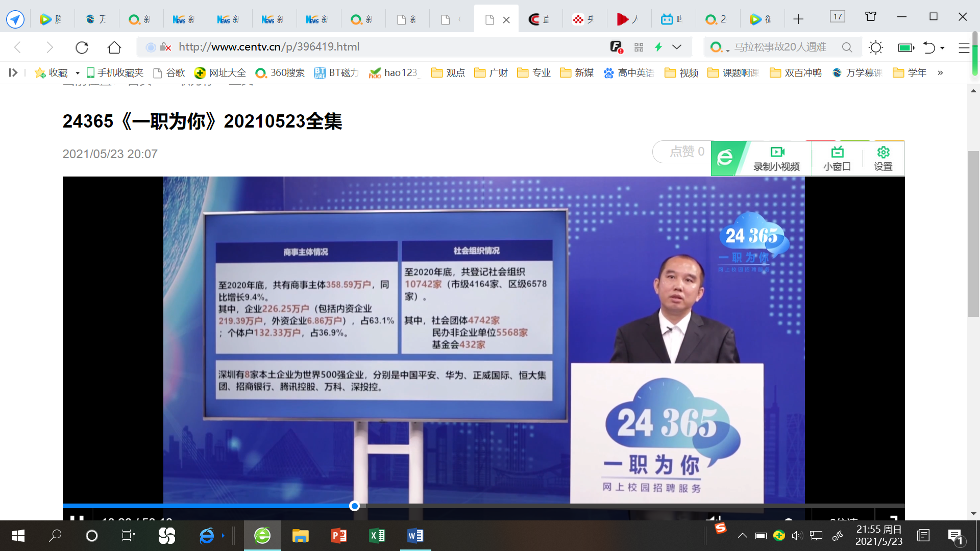
Task: Click the video frame to pause
Action: 484,340
